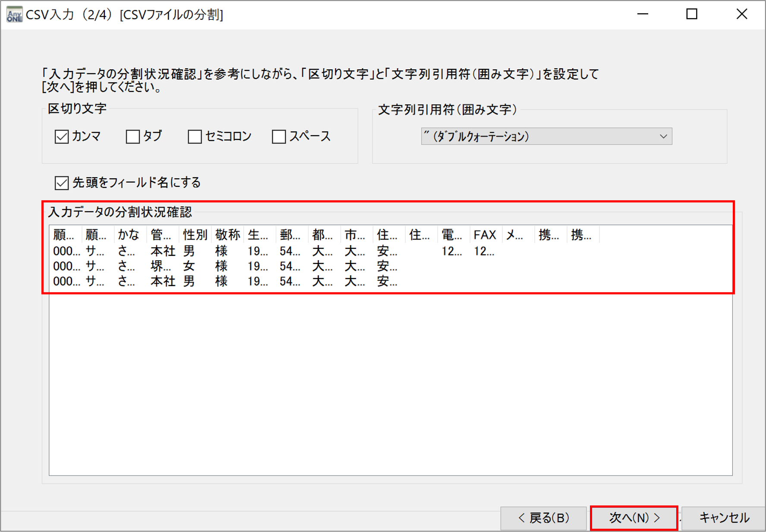Click the 本社 cell in the third row
766x532 pixels.
pos(162,281)
